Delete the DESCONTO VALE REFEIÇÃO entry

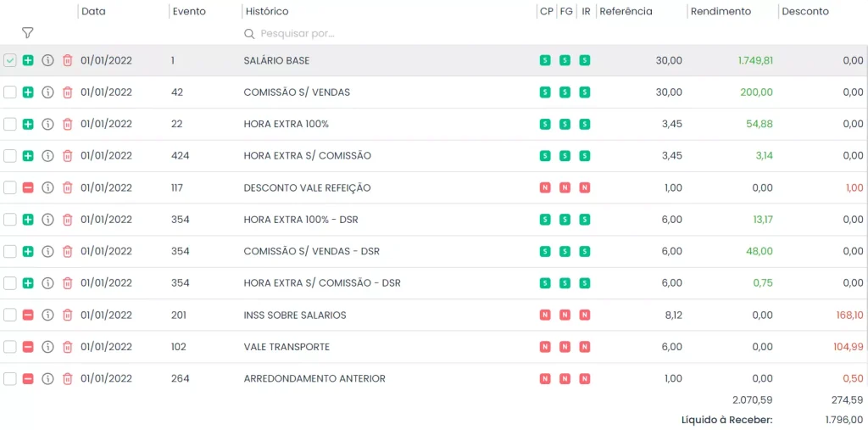[x=67, y=187]
